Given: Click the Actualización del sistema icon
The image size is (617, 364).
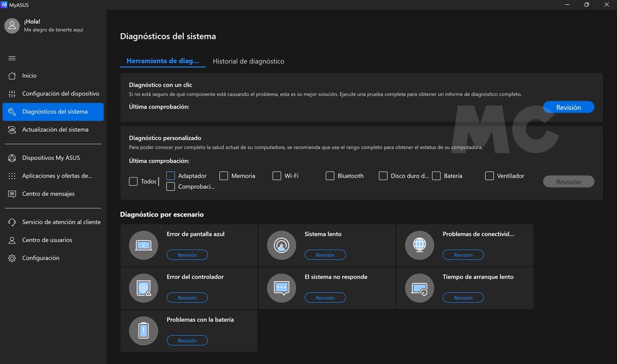Looking at the screenshot, I should click(12, 130).
